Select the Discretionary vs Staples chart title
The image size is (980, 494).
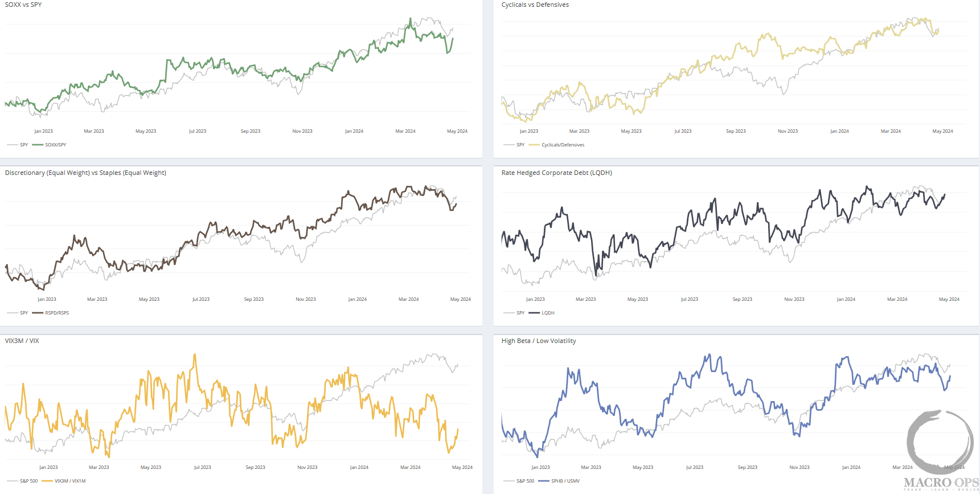pyautogui.click(x=85, y=173)
